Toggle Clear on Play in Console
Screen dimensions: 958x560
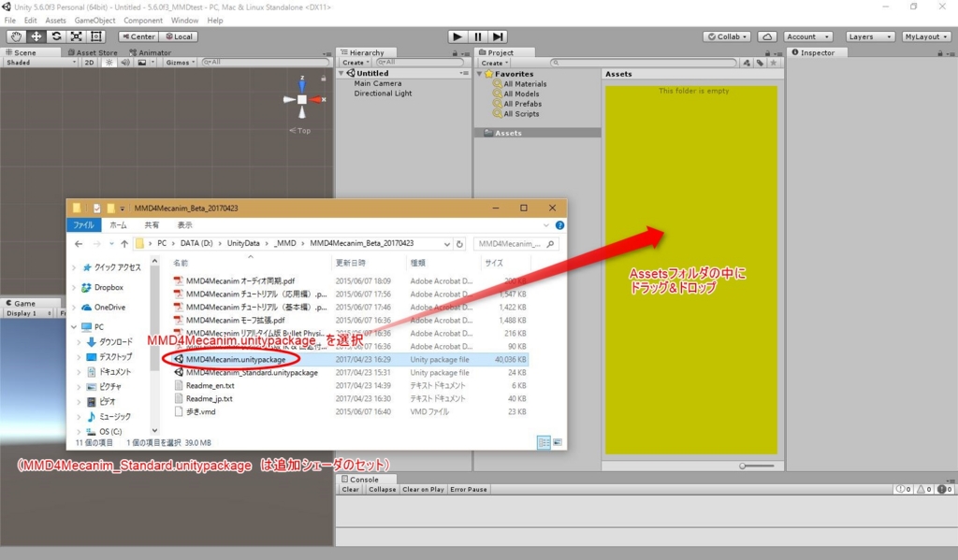click(x=424, y=489)
